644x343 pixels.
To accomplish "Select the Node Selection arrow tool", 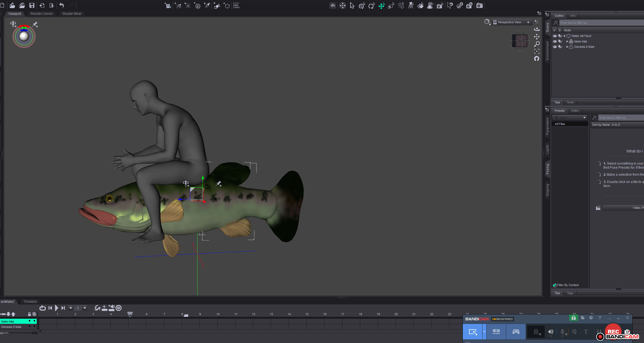I will point(352,6).
